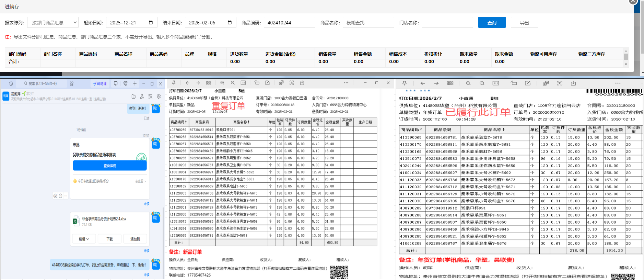The height and width of the screenshot is (280, 644).
Task: Open the 起始日期 calendar picker
Action: (151, 23)
